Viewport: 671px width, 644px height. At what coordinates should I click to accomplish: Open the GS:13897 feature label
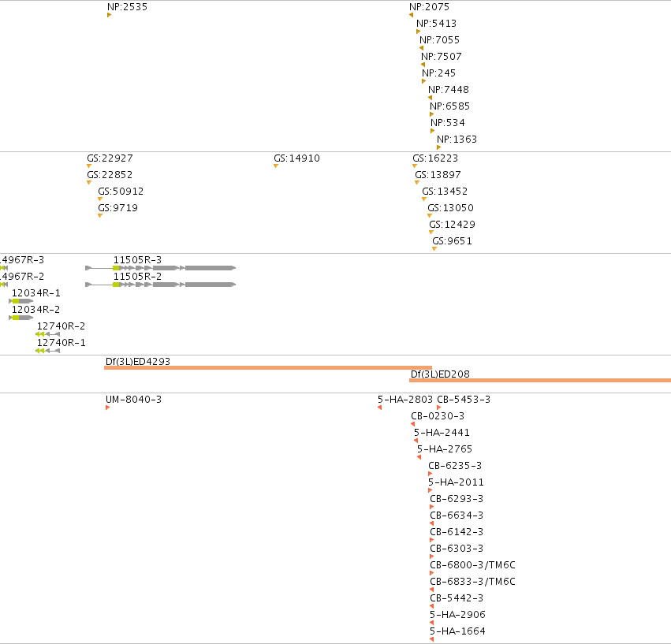(x=438, y=175)
